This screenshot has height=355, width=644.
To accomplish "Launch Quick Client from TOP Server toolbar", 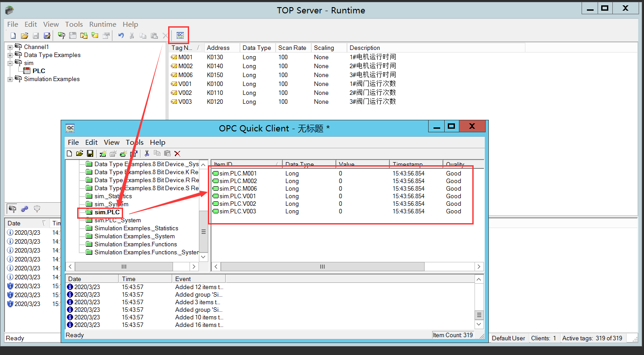I will pos(180,36).
